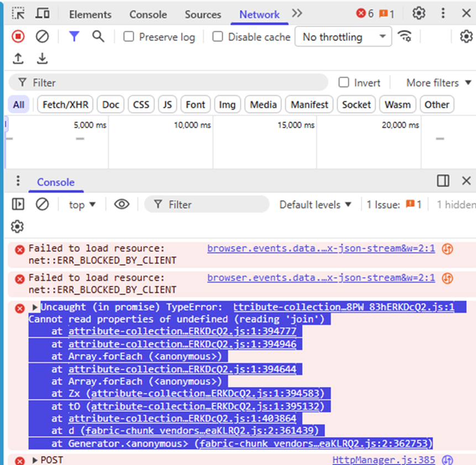Expand the More filters dropdown

pyautogui.click(x=438, y=82)
